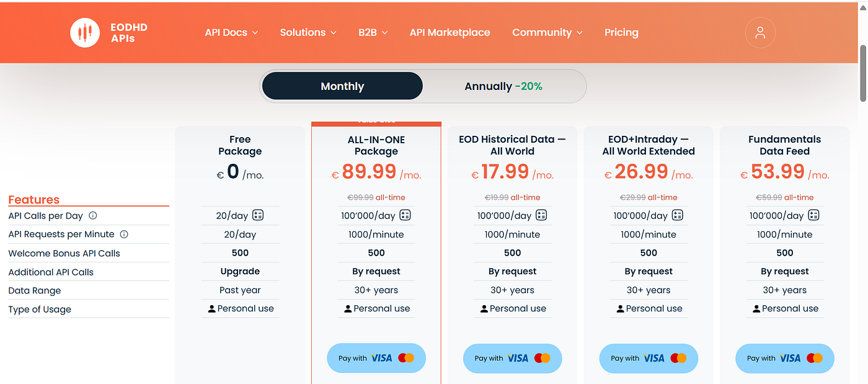Viewport: 868px width, 384px height.
Task: Switch billing to Monthly
Action: [342, 86]
